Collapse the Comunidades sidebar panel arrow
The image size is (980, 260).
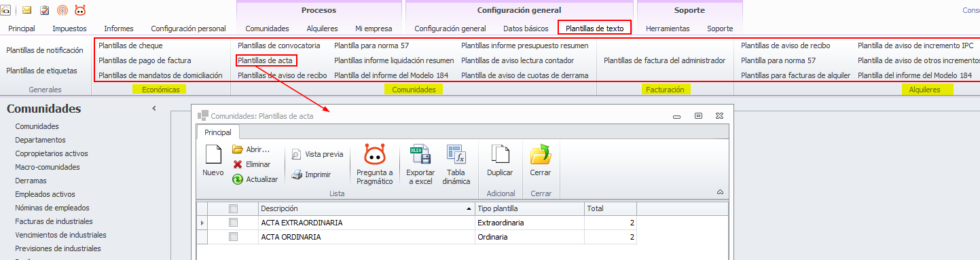[154, 109]
